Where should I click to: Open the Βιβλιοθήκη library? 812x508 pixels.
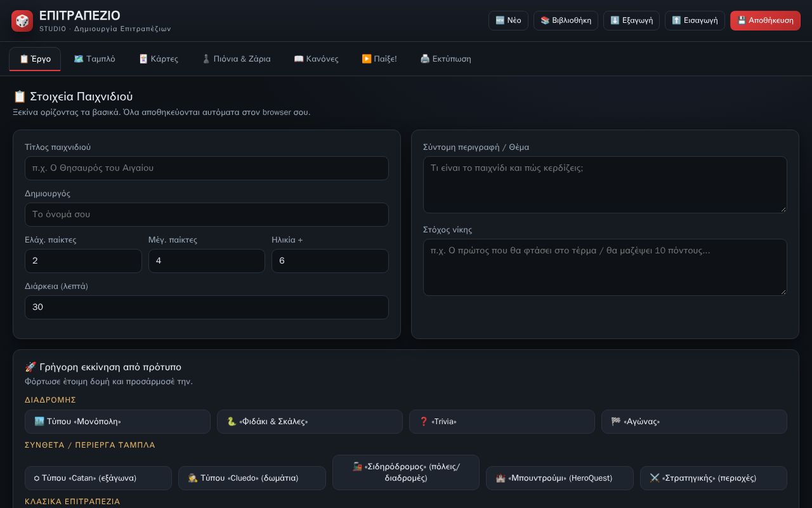pyautogui.click(x=566, y=20)
